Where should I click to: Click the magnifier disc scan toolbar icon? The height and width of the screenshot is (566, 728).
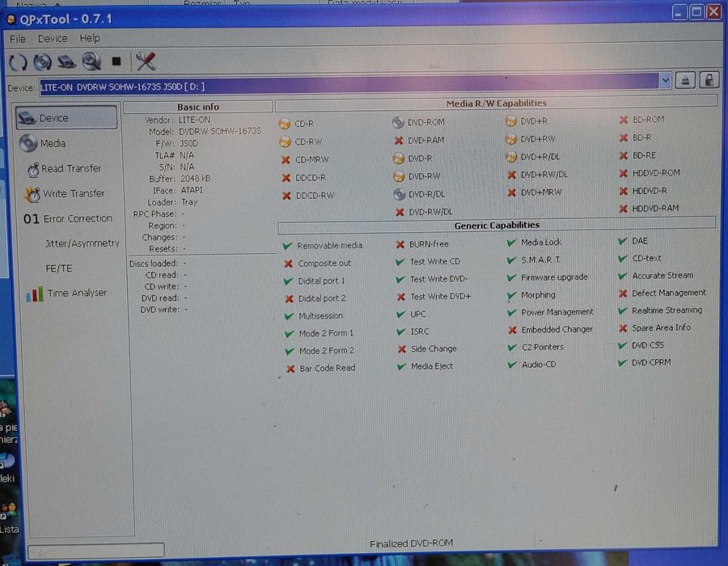tap(91, 61)
